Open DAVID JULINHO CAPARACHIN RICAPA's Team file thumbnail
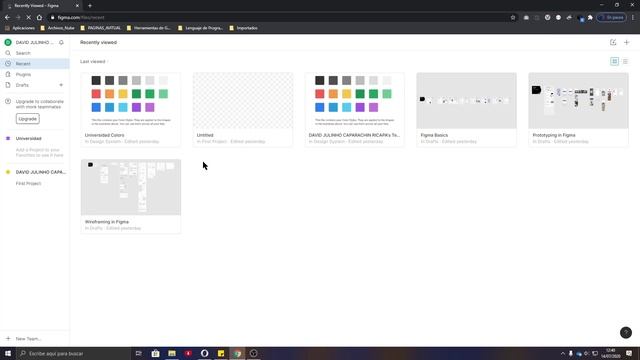640x360 pixels. [x=355, y=101]
